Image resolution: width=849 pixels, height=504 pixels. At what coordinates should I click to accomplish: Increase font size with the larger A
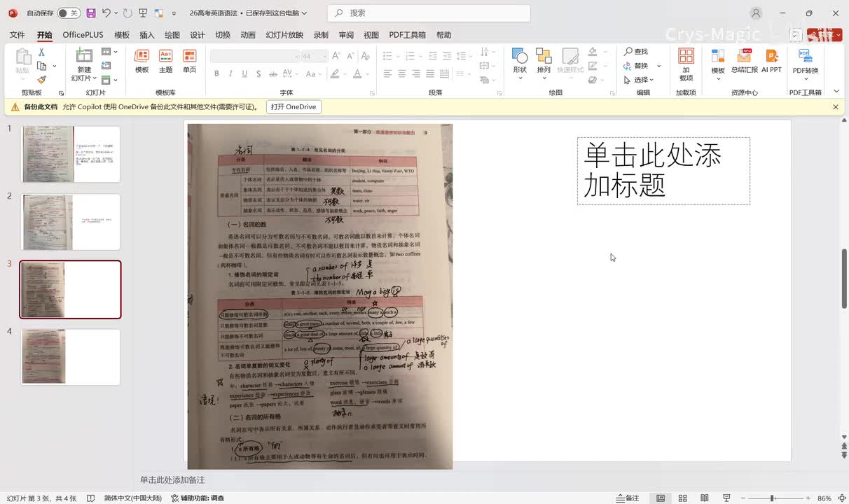pyautogui.click(x=337, y=56)
